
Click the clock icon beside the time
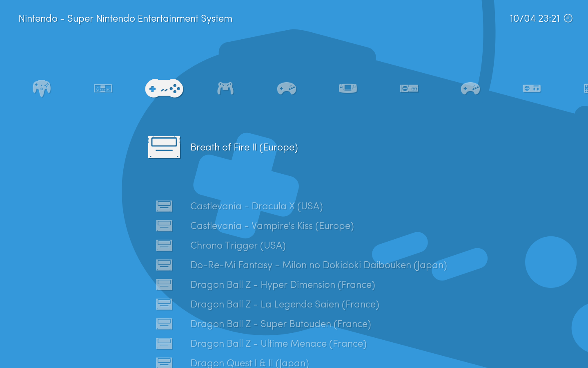[568, 18]
